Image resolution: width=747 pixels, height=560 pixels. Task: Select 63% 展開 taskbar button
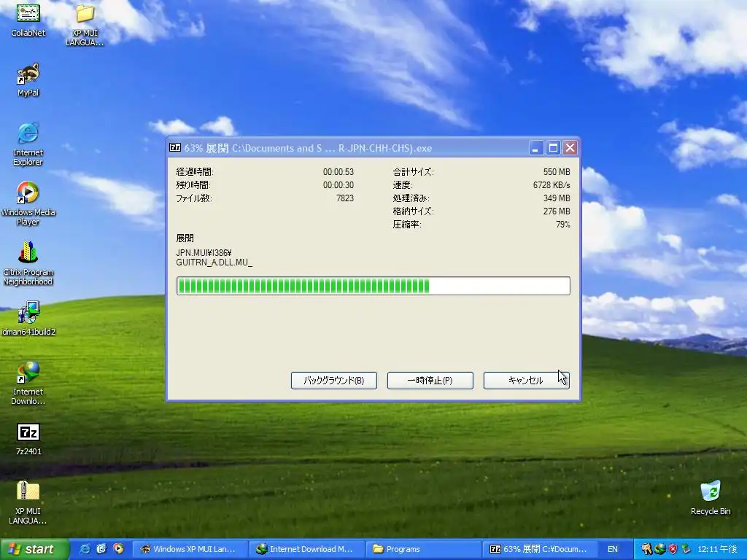point(541,549)
